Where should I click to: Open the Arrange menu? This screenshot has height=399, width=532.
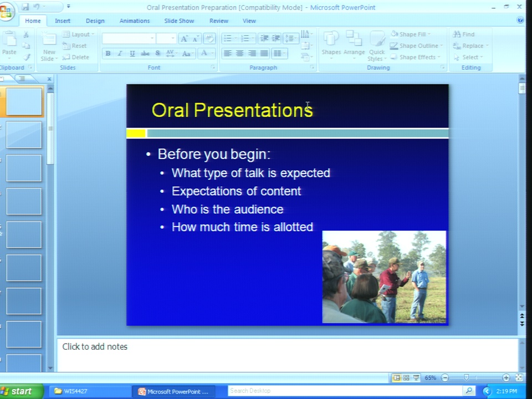pyautogui.click(x=354, y=45)
